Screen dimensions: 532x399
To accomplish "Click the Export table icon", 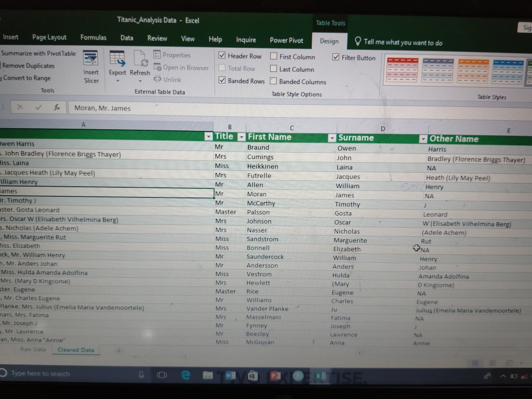I will point(117,59).
